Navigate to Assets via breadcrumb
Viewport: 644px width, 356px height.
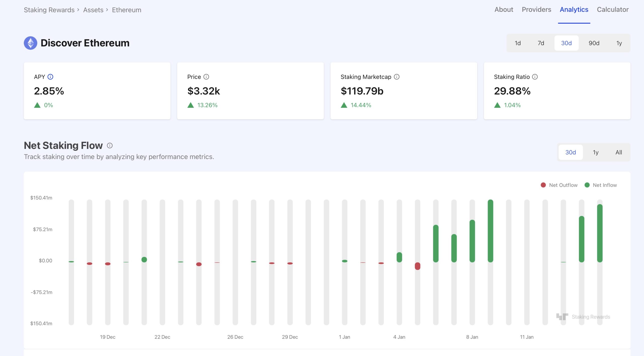pyautogui.click(x=93, y=10)
